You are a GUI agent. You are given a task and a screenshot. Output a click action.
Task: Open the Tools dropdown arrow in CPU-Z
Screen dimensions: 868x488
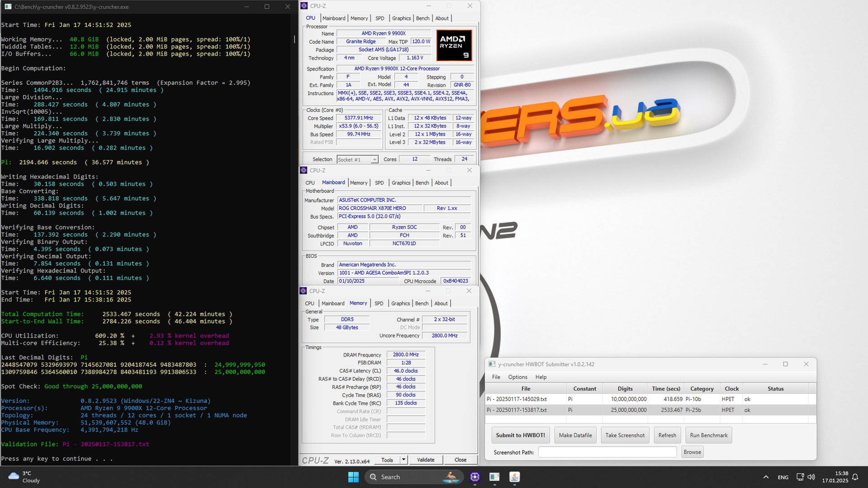[x=404, y=460]
